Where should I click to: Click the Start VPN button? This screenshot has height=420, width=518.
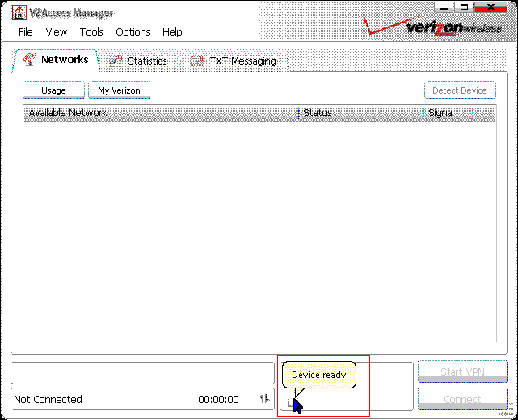[x=463, y=372]
